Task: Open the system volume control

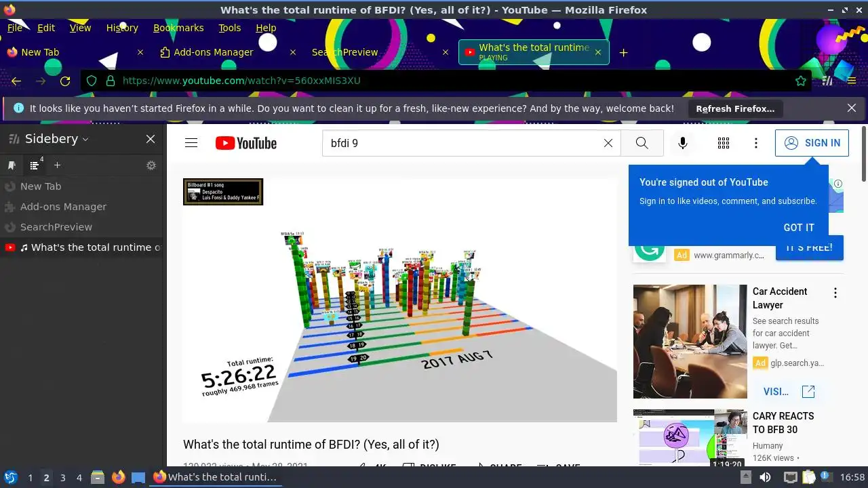Action: point(765,477)
